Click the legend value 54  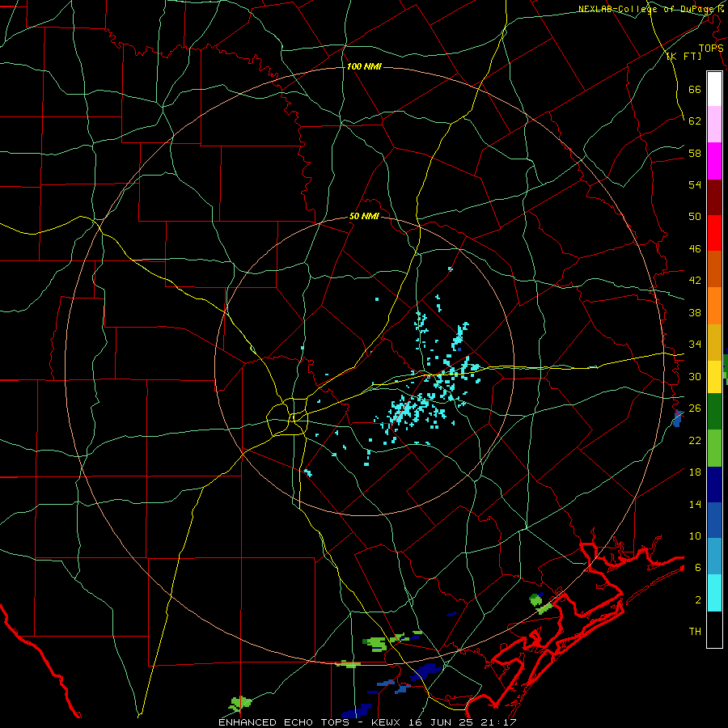pos(695,184)
